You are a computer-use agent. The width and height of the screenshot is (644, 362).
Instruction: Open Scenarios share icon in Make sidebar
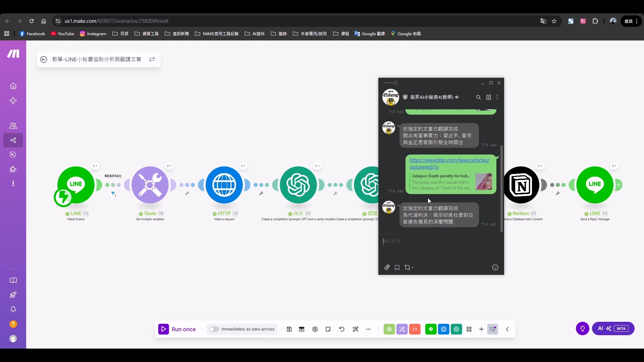coord(13,140)
